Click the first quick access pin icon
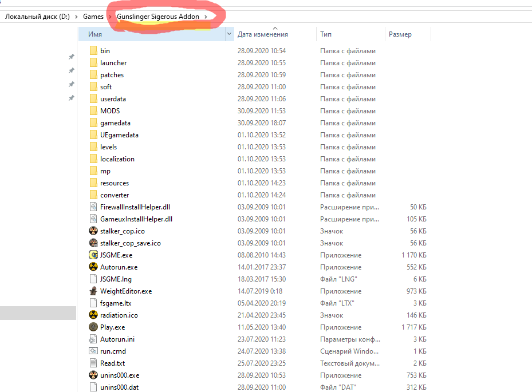The image size is (532, 392). (x=71, y=57)
